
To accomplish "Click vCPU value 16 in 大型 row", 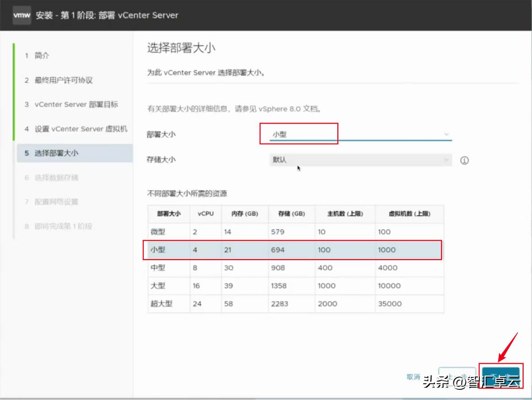I will click(x=196, y=286).
